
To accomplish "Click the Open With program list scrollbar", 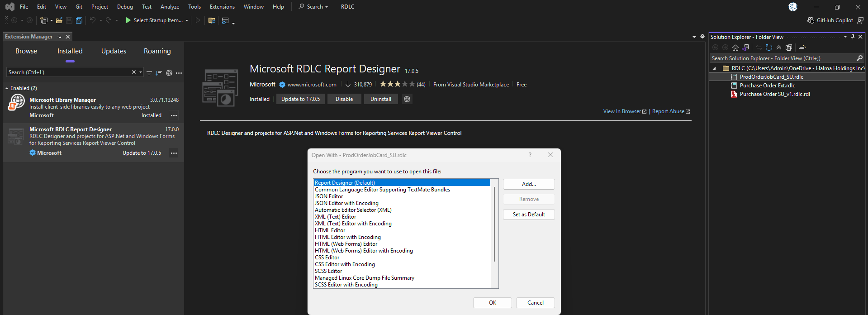I will point(494,224).
